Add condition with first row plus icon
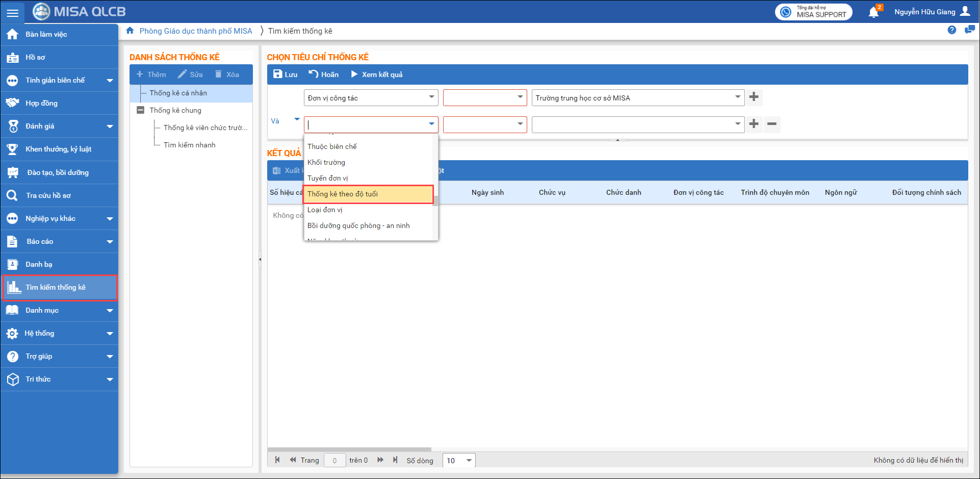This screenshot has width=980, height=479. click(754, 97)
